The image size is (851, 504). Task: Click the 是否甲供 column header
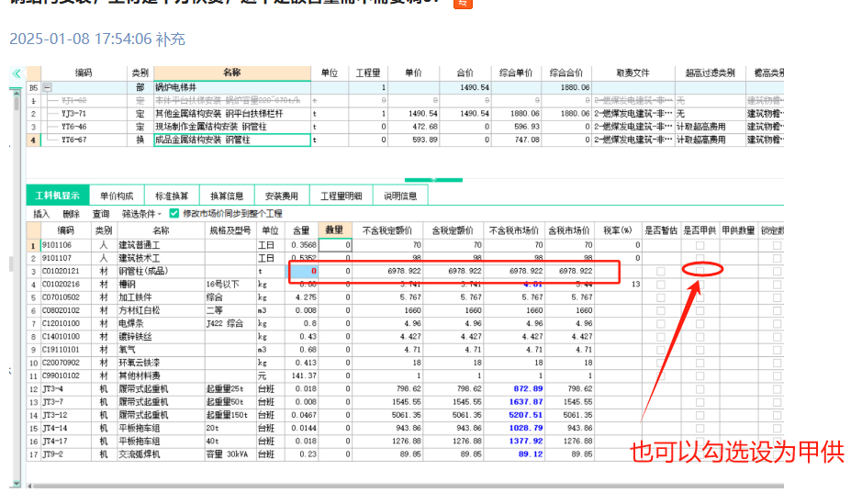click(700, 230)
